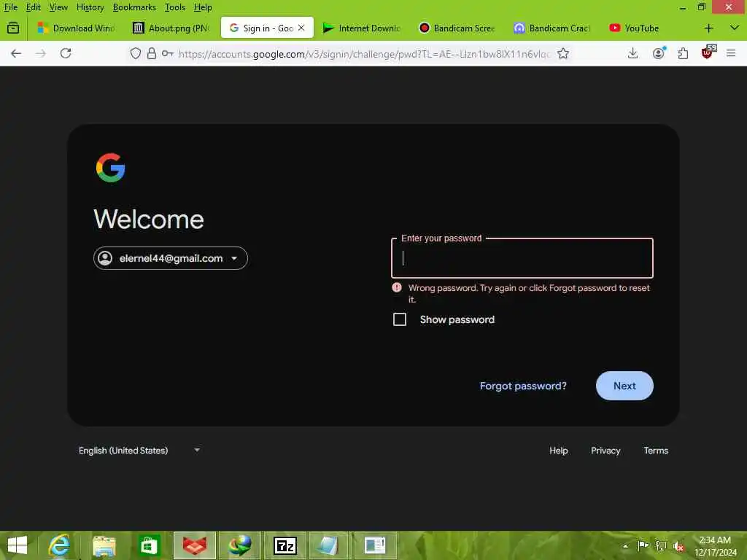Open the Terms link
This screenshot has height=560, width=747.
pyautogui.click(x=656, y=451)
